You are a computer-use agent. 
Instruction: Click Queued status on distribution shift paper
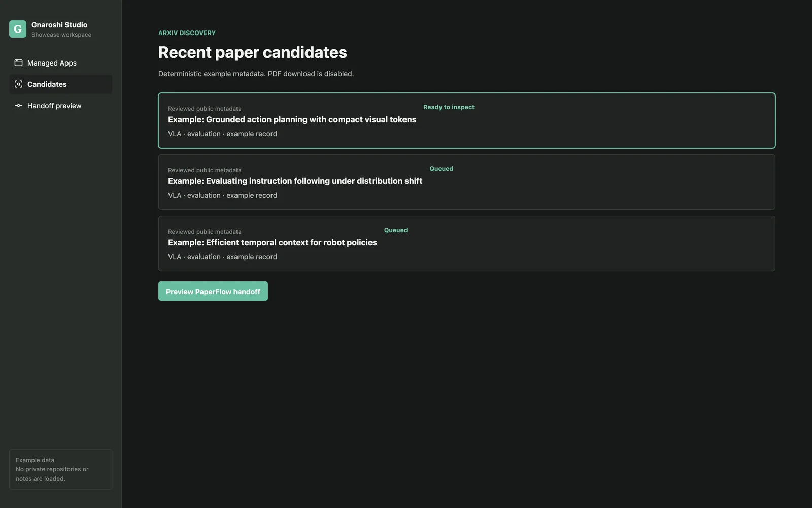click(x=442, y=169)
